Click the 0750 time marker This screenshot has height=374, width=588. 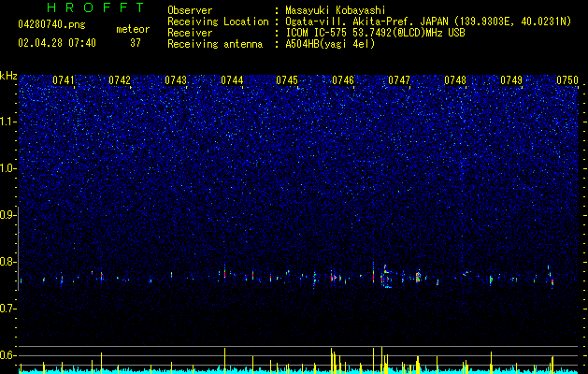point(567,80)
